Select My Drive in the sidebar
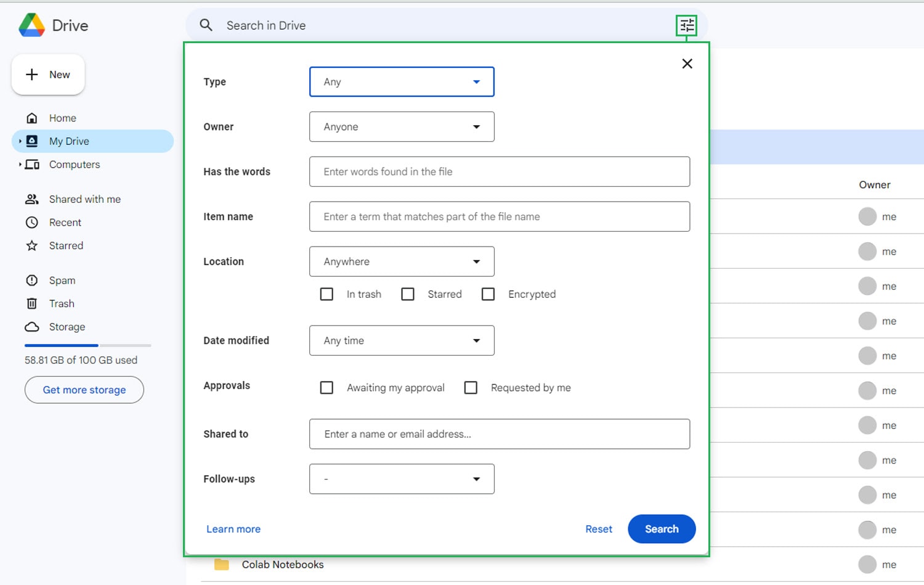924x585 pixels. point(69,141)
